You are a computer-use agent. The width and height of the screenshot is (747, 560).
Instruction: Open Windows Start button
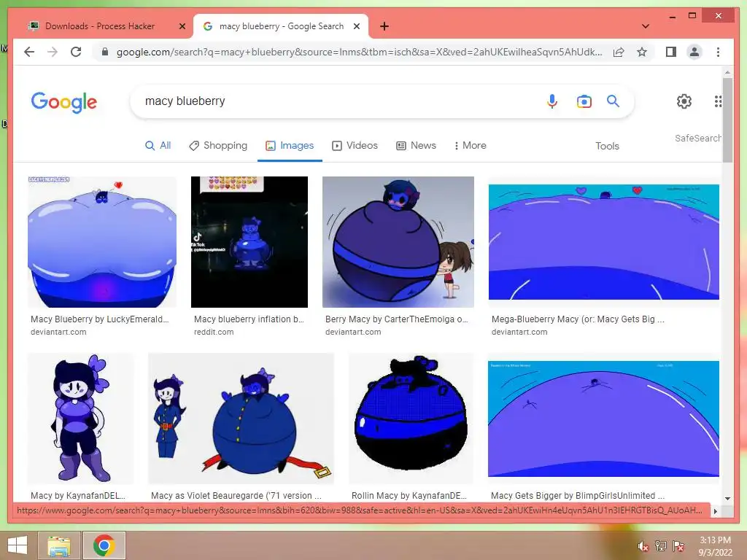18,545
